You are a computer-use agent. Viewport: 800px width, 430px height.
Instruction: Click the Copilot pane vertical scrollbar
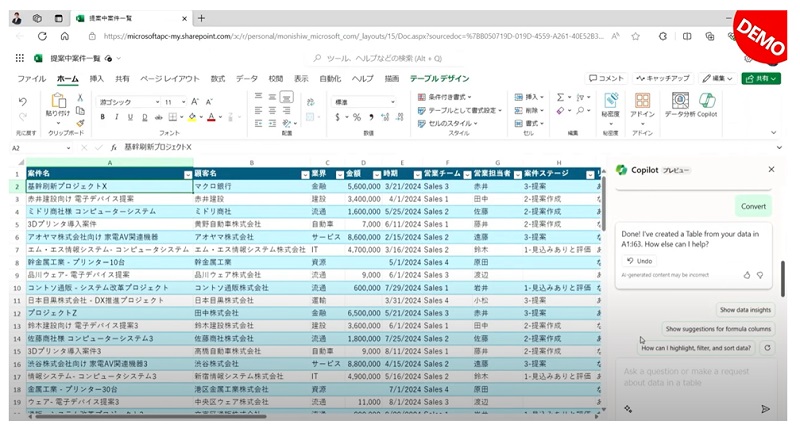click(x=783, y=279)
